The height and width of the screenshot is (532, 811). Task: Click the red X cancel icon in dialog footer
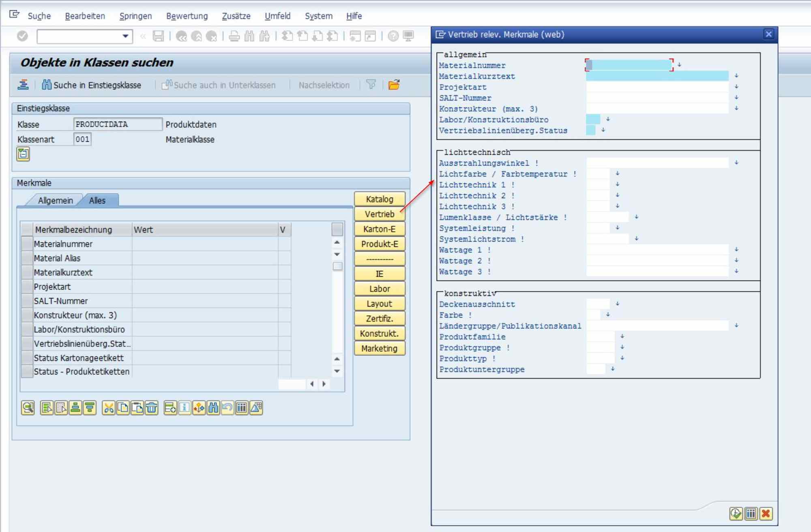[x=766, y=514]
